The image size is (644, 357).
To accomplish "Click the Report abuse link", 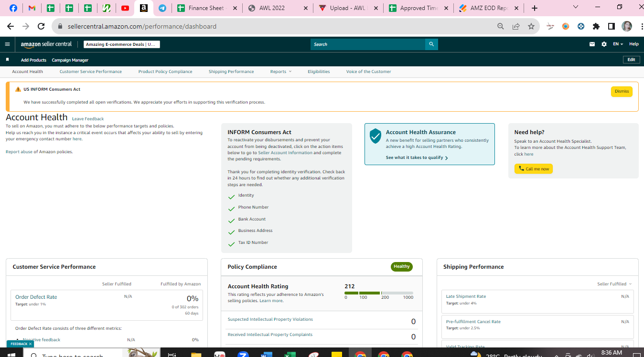I will point(19,152).
